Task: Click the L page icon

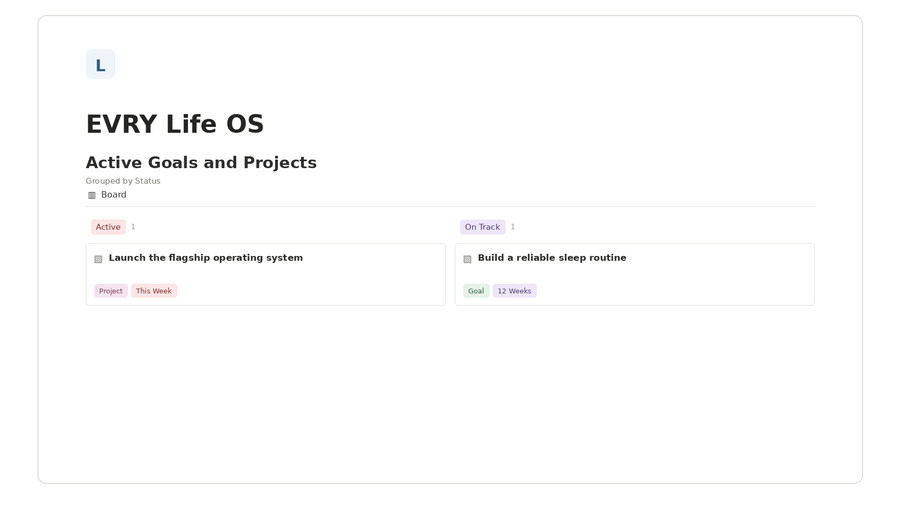Action: (100, 64)
